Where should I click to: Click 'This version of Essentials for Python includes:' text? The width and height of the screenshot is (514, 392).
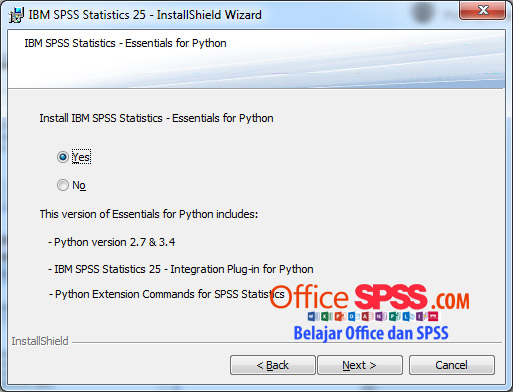coord(149,214)
